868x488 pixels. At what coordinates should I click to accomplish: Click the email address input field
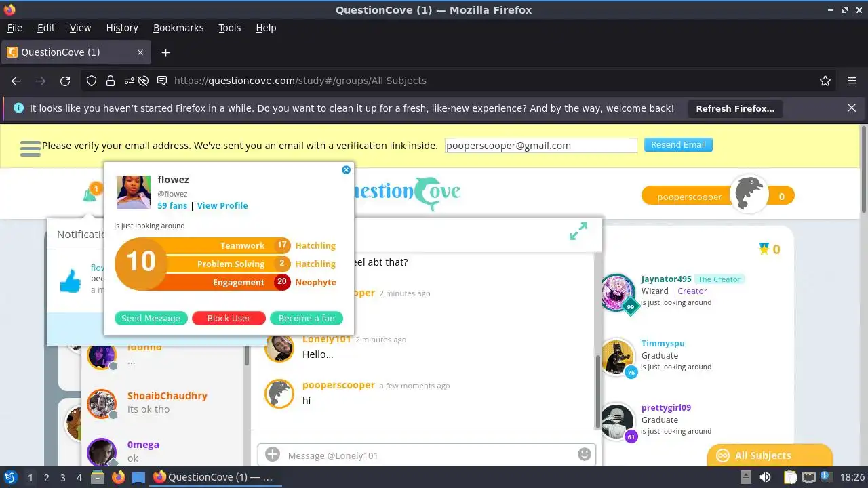click(541, 145)
